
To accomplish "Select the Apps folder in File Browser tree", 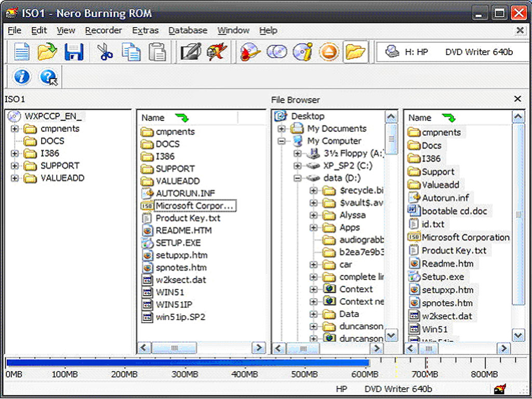I will tap(350, 228).
